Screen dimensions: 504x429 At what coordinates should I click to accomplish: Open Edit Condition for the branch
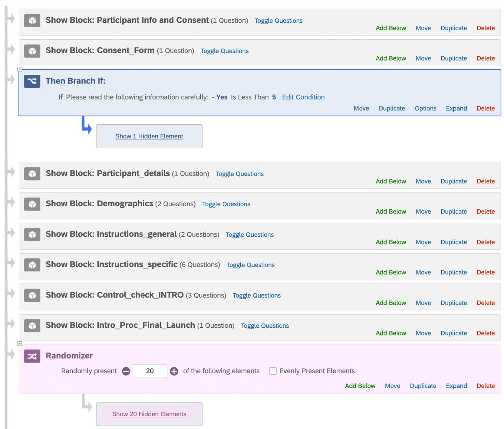303,97
